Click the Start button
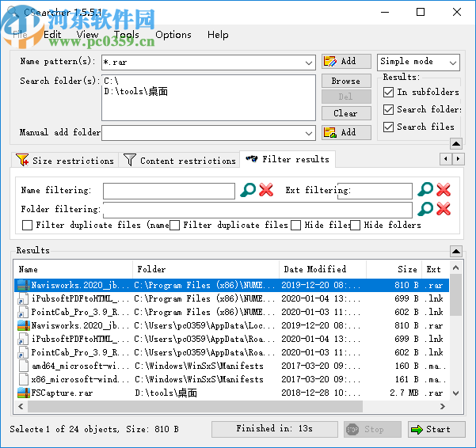The height and width of the screenshot is (448, 476). point(436,429)
